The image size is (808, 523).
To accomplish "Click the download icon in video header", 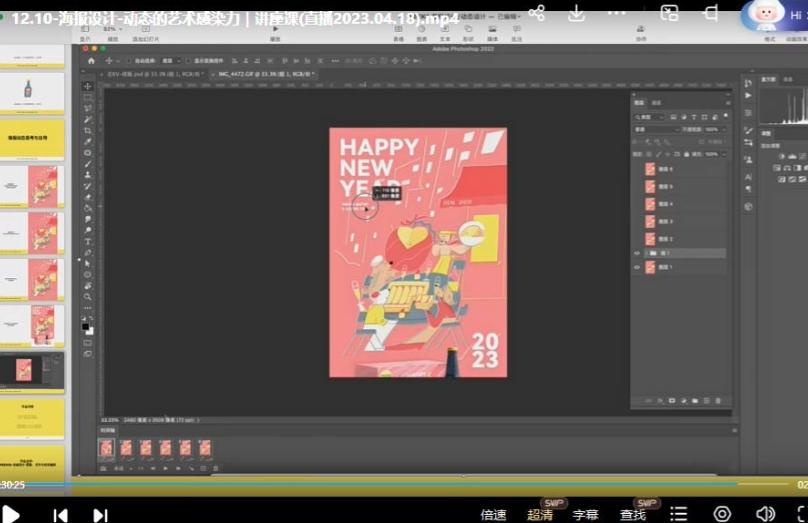I will click(577, 13).
